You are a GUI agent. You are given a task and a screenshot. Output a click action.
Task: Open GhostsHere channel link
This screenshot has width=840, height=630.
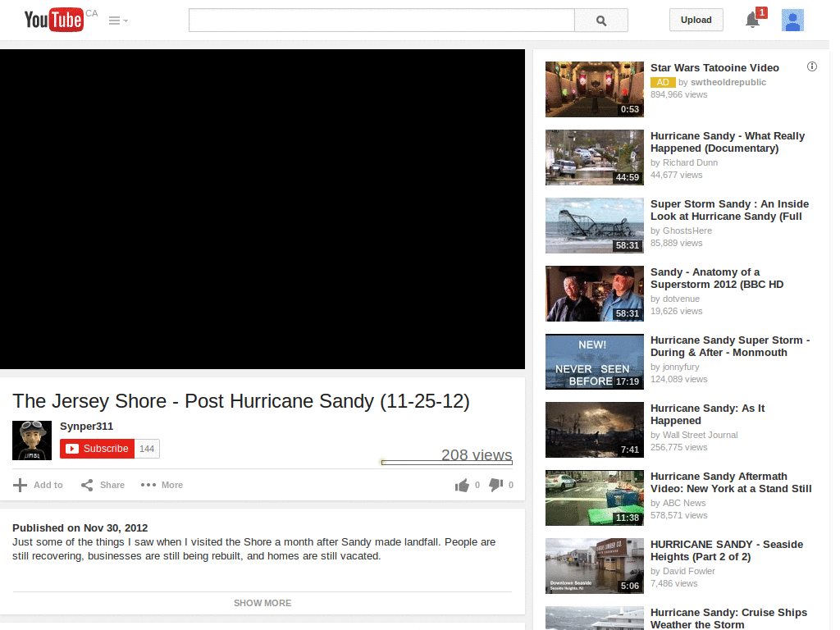pyautogui.click(x=687, y=231)
